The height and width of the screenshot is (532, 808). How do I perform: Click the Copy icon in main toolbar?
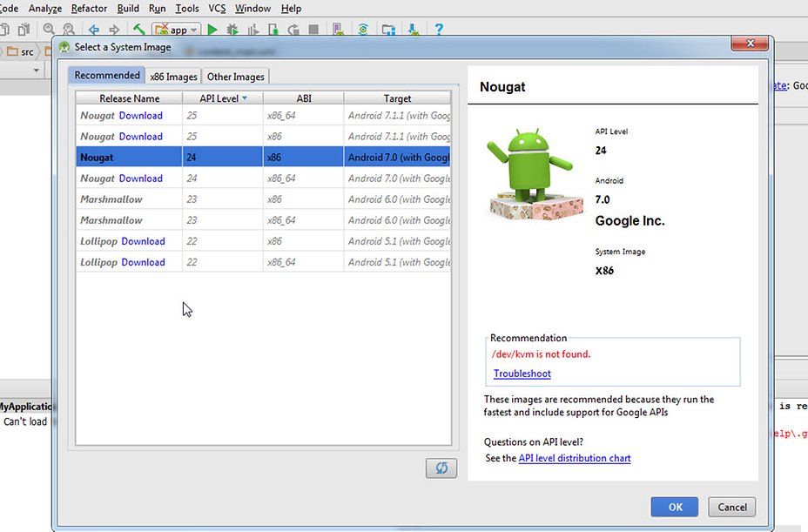[4, 30]
